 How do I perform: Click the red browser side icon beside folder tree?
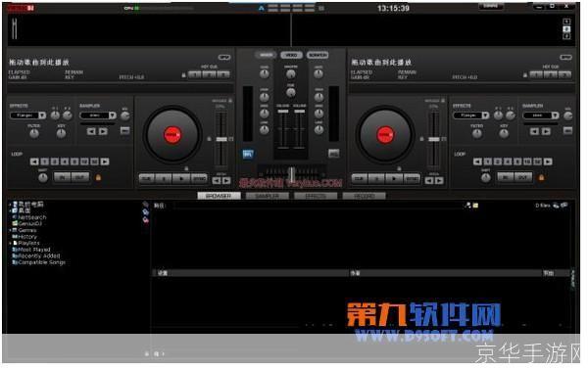coord(145,220)
